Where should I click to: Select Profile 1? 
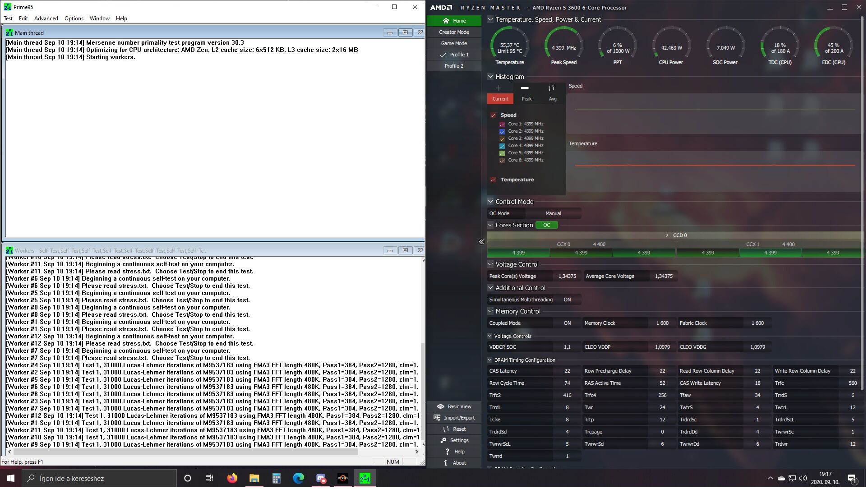455,55
